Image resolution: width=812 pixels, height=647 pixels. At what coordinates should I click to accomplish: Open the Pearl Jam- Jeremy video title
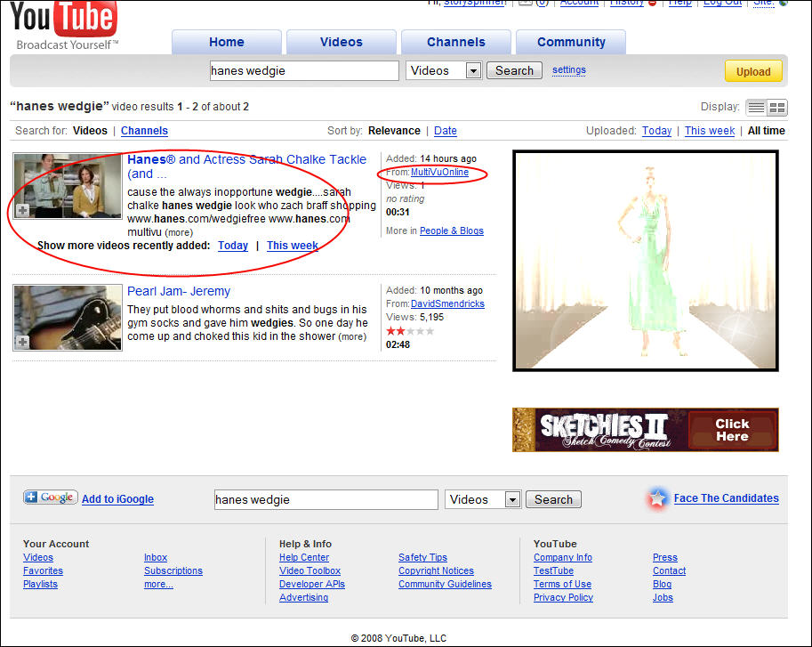click(x=179, y=291)
